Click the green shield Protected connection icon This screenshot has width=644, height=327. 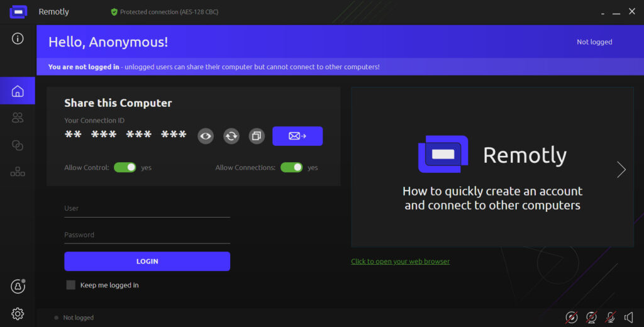tap(114, 12)
